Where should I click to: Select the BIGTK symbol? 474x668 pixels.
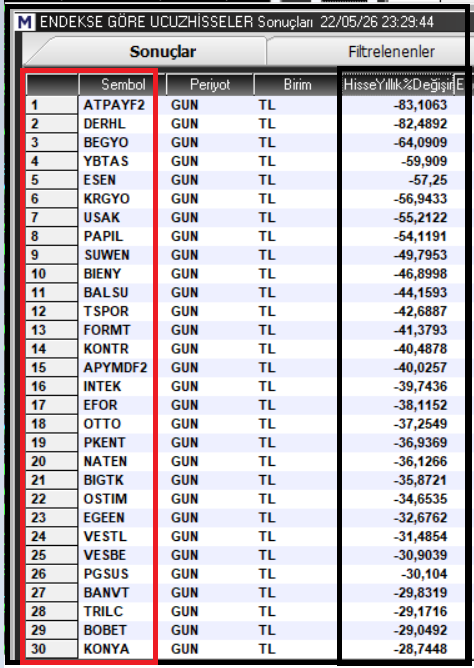click(x=103, y=480)
